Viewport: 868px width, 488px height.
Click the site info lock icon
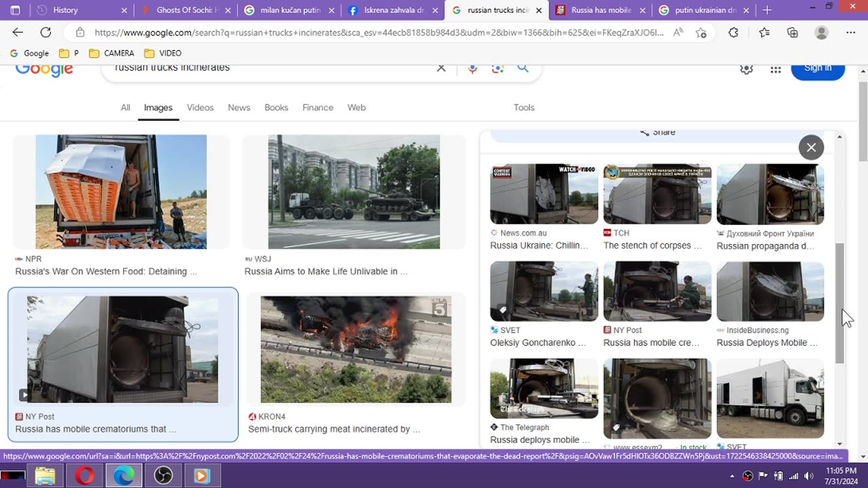pos(80,33)
